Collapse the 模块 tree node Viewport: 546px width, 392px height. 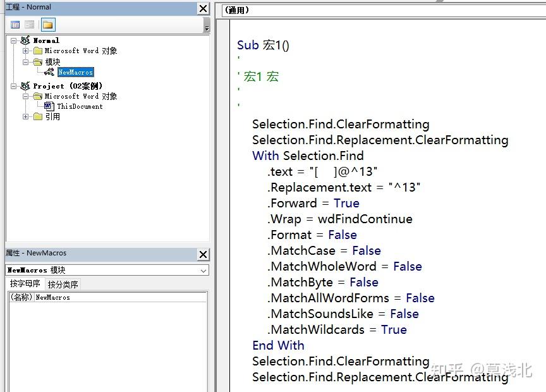tap(25, 63)
